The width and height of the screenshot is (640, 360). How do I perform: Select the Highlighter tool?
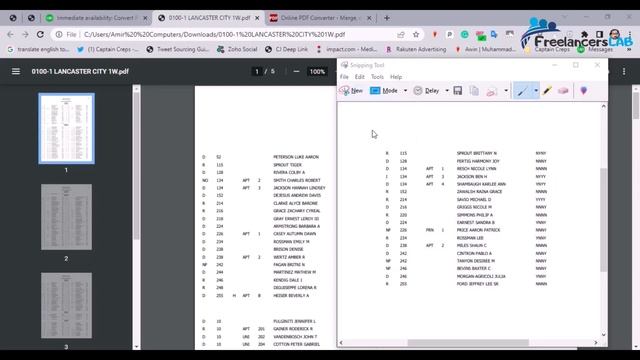click(x=547, y=91)
